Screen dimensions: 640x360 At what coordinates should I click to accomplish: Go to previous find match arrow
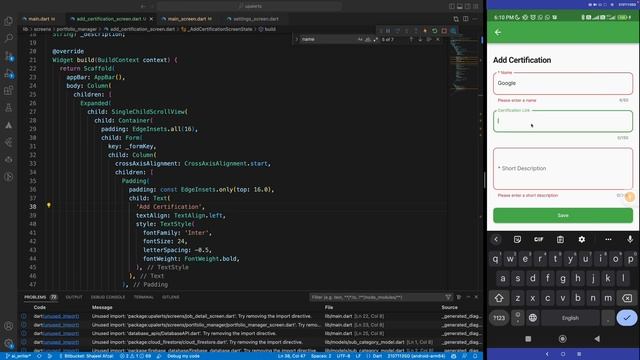click(x=411, y=40)
